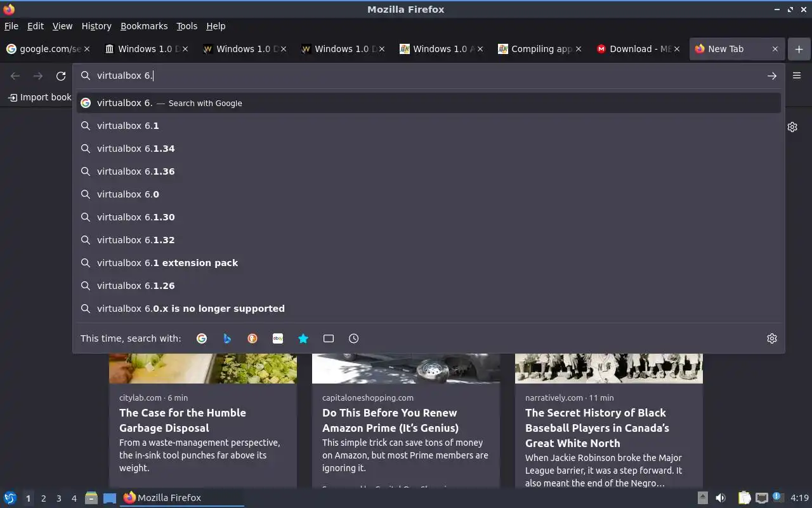Search history with the clock icon

pos(354,338)
